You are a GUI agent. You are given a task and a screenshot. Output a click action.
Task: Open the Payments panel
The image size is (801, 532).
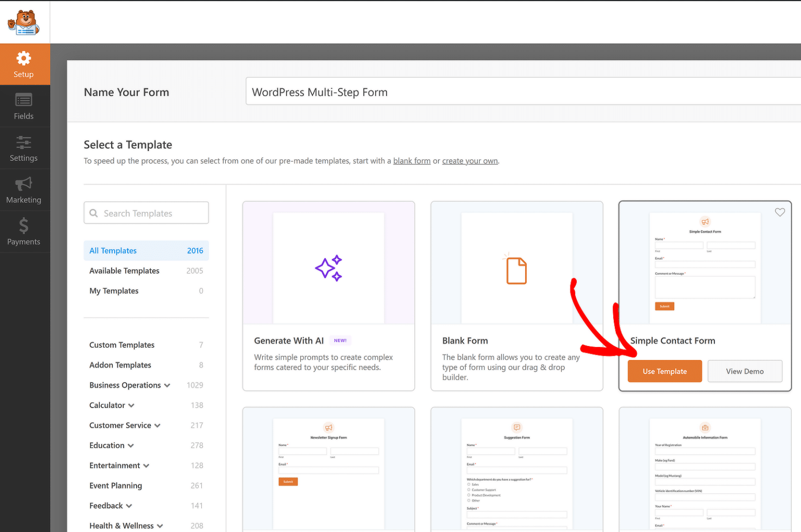(x=24, y=231)
